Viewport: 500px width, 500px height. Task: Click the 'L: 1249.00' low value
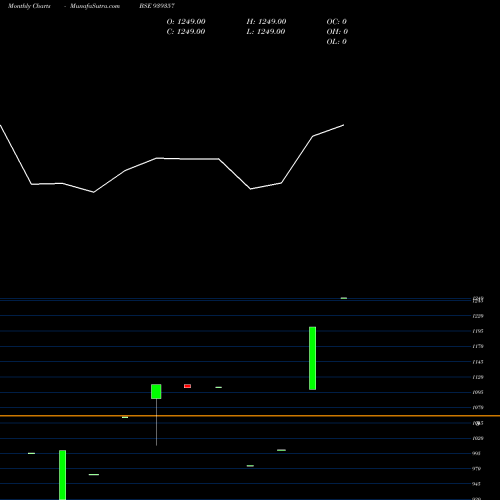pyautogui.click(x=266, y=32)
